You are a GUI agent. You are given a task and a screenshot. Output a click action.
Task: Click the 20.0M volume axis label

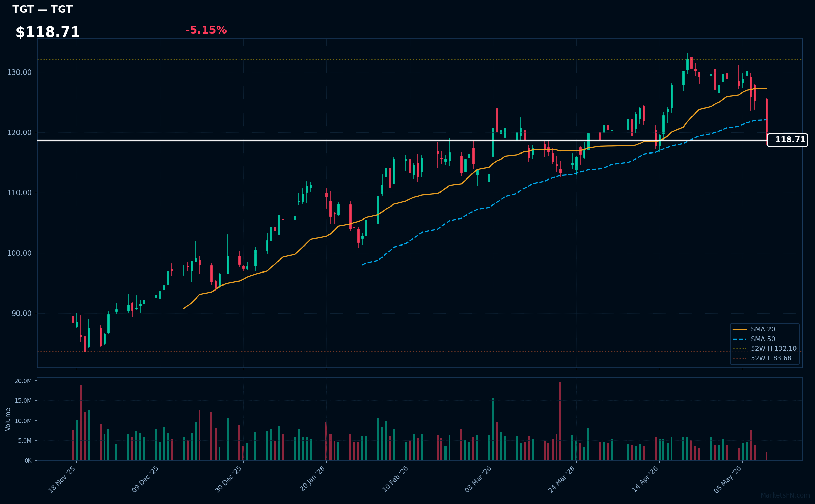23,381
